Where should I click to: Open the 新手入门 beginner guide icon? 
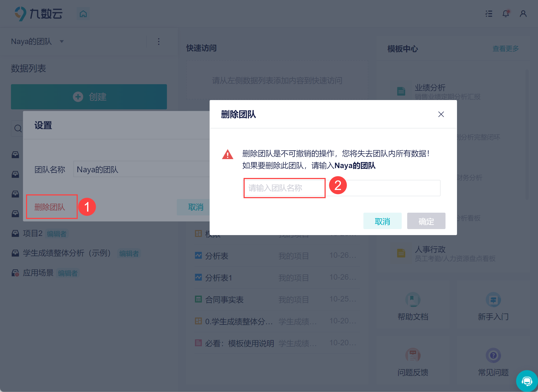click(493, 300)
